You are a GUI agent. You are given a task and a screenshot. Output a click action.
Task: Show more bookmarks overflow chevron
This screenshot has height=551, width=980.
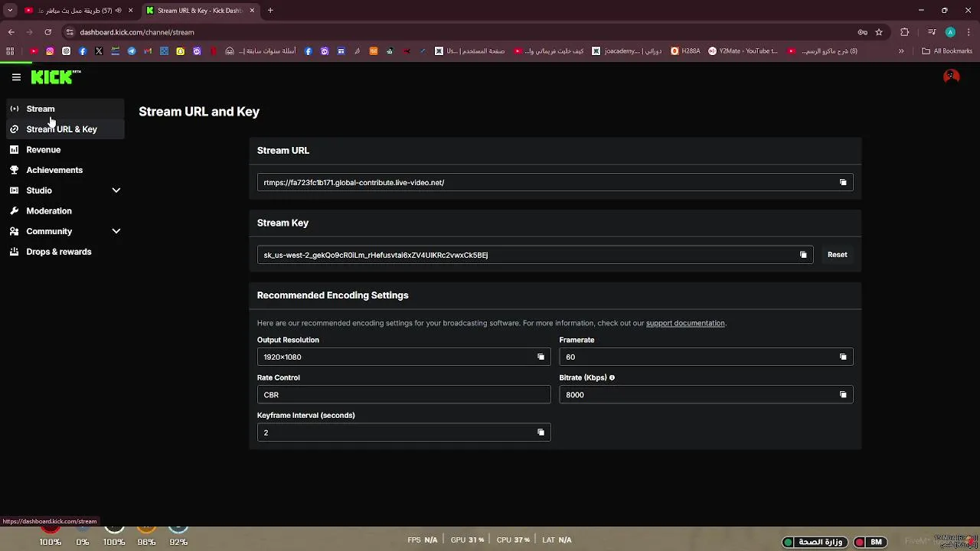[901, 51]
